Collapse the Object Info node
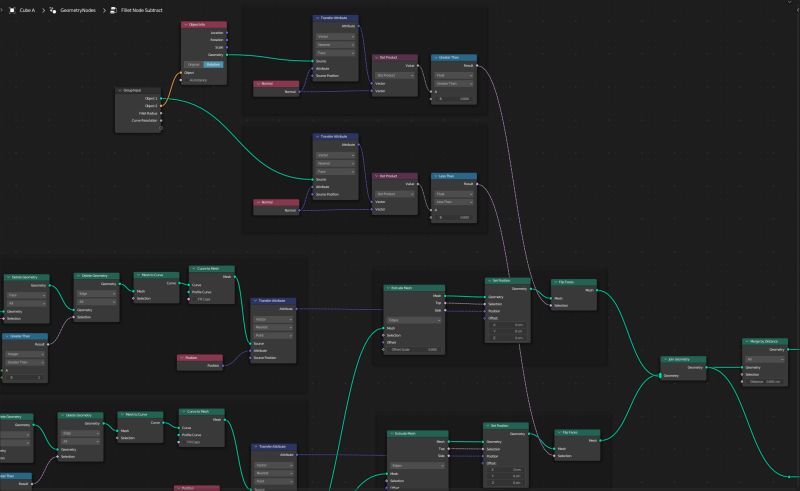 point(185,24)
